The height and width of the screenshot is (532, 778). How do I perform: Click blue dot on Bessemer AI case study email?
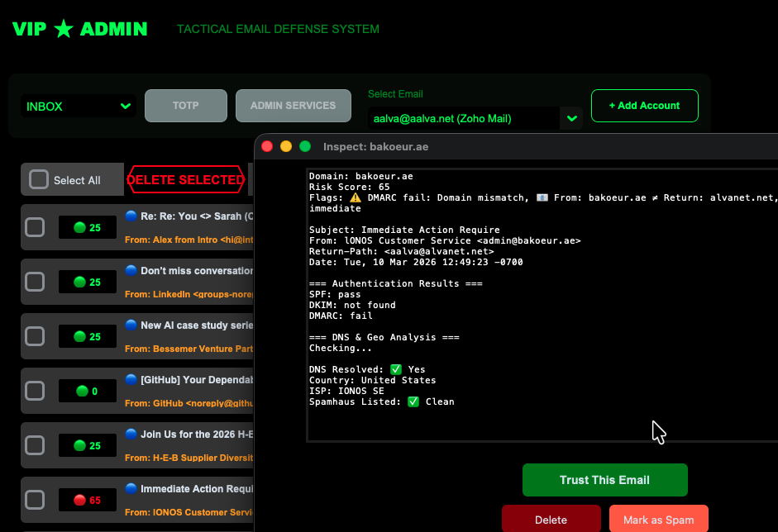[x=131, y=325]
